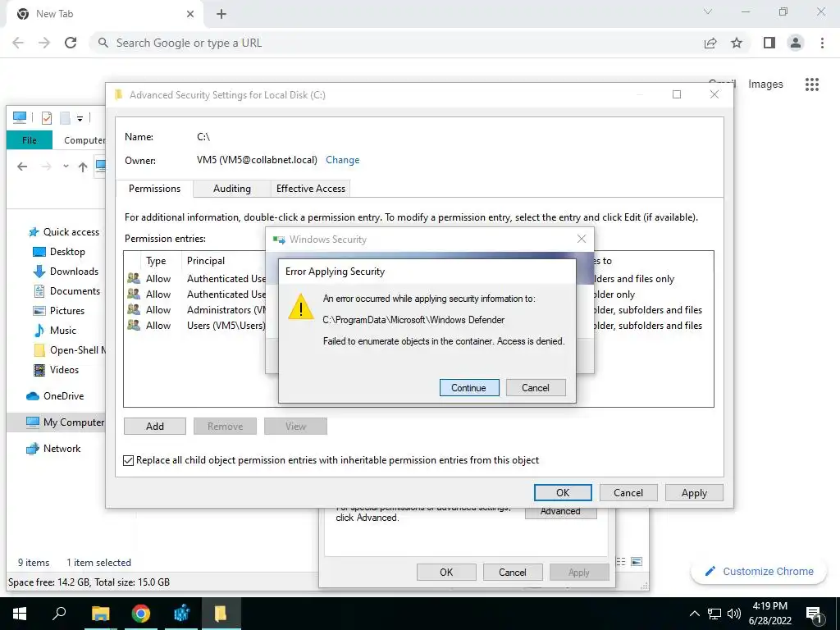Viewport: 840px width, 630px height.
Task: Click the Add permission entry button
Action: tap(155, 426)
